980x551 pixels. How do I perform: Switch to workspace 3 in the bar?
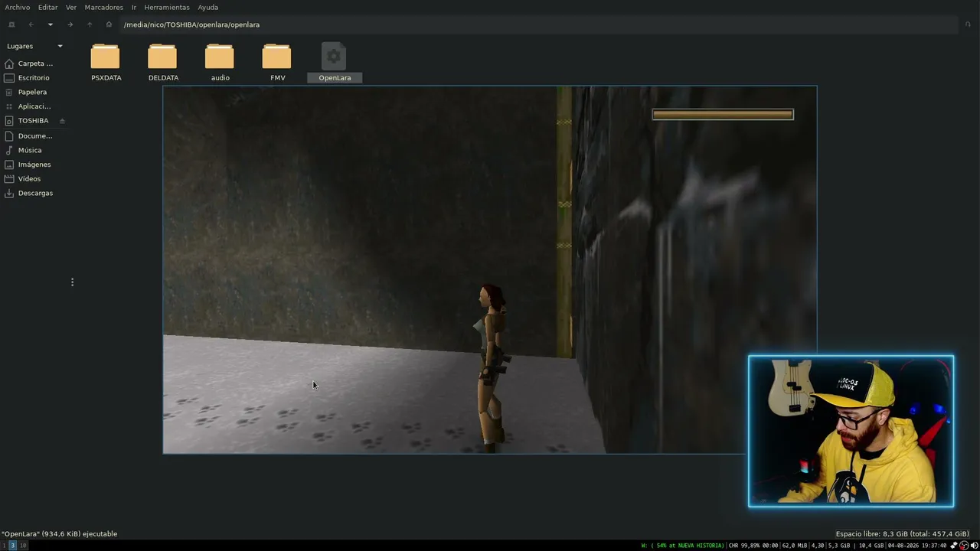tap(12, 546)
